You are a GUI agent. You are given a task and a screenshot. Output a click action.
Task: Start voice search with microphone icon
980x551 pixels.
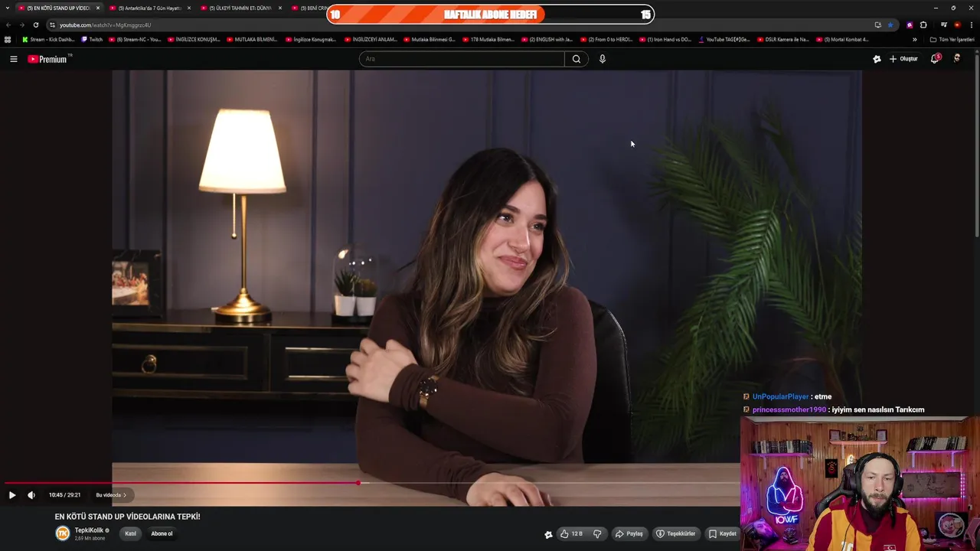tap(603, 59)
